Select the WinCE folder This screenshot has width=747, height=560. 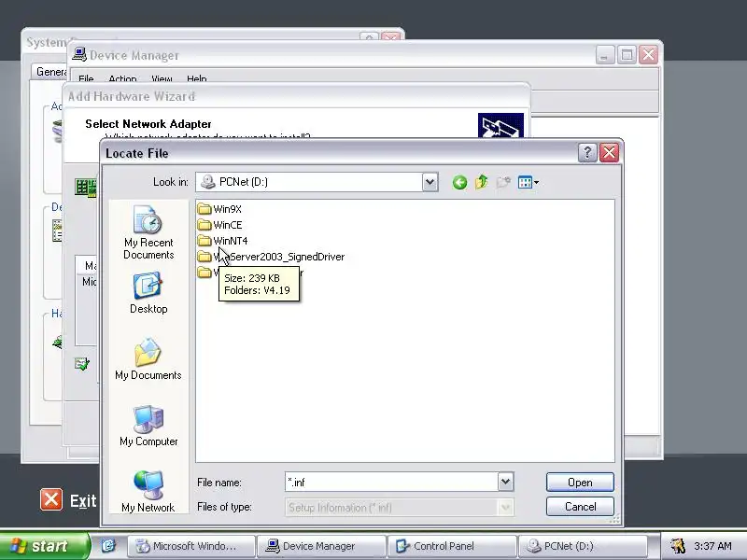pos(219,225)
